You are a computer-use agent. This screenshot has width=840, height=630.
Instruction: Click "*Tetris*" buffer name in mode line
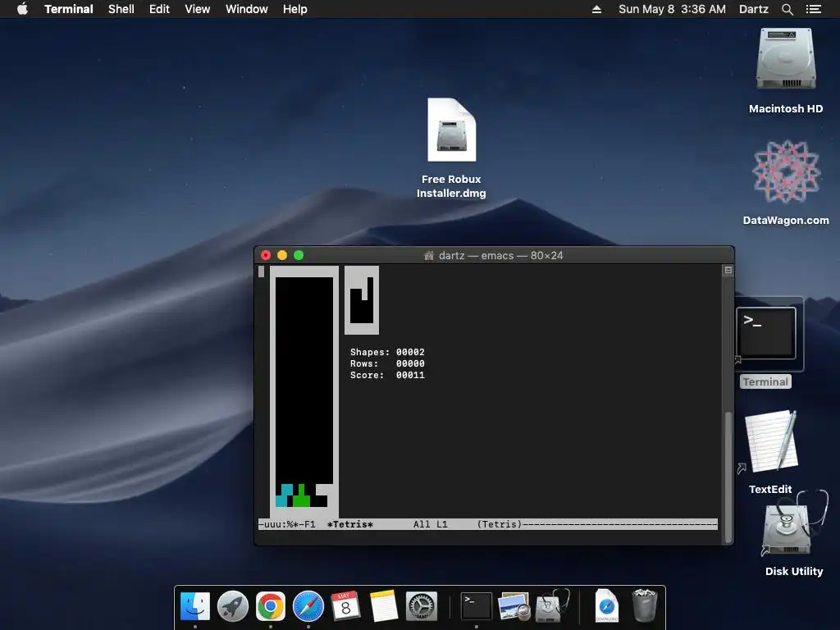click(349, 524)
